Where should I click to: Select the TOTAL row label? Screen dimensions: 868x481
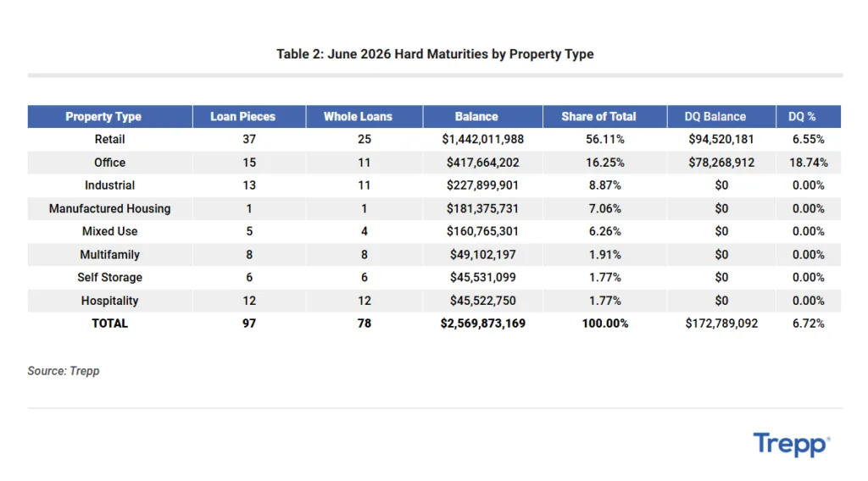tap(109, 323)
